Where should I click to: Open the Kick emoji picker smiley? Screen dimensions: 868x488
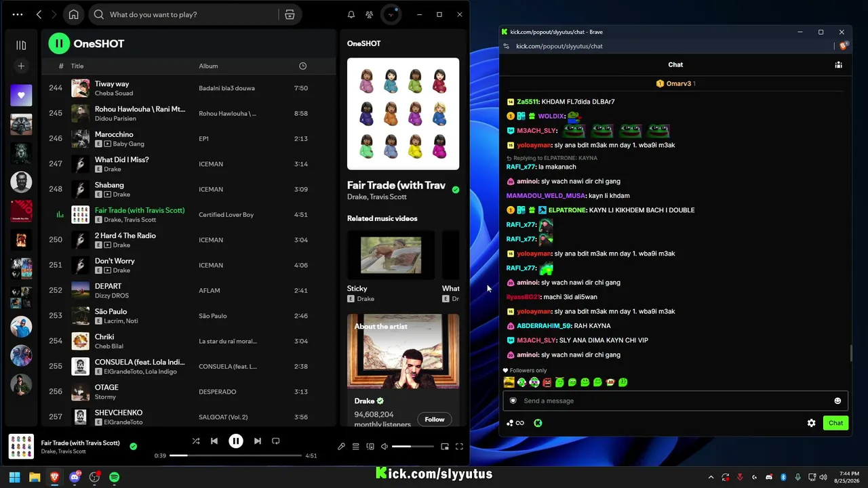click(837, 401)
